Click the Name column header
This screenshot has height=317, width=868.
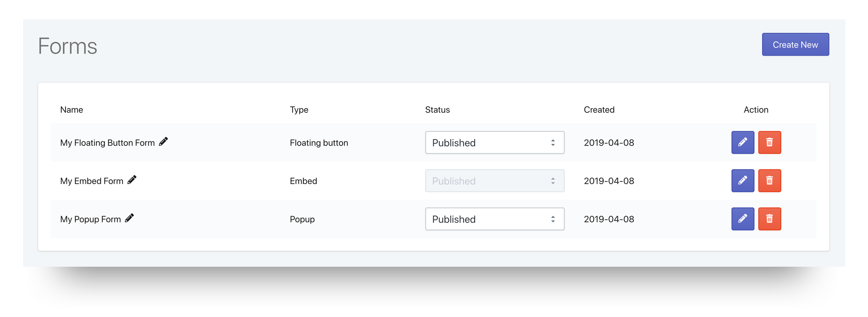72,110
